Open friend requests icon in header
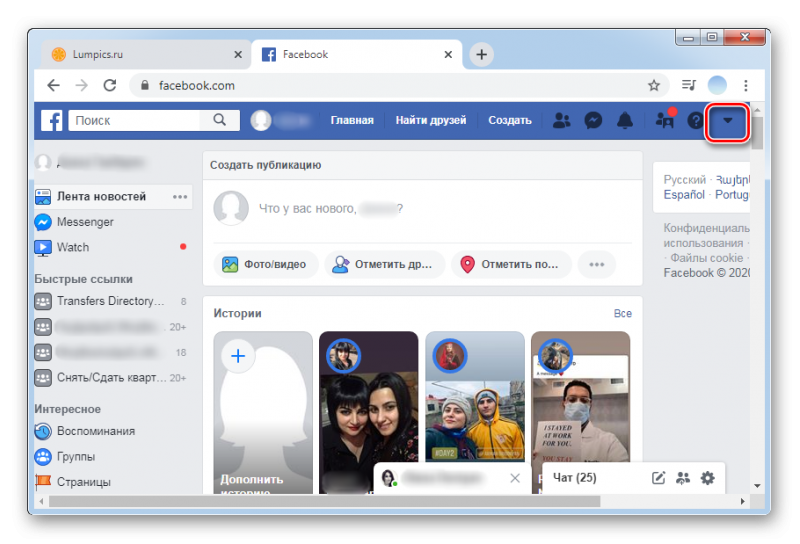 [x=561, y=120]
